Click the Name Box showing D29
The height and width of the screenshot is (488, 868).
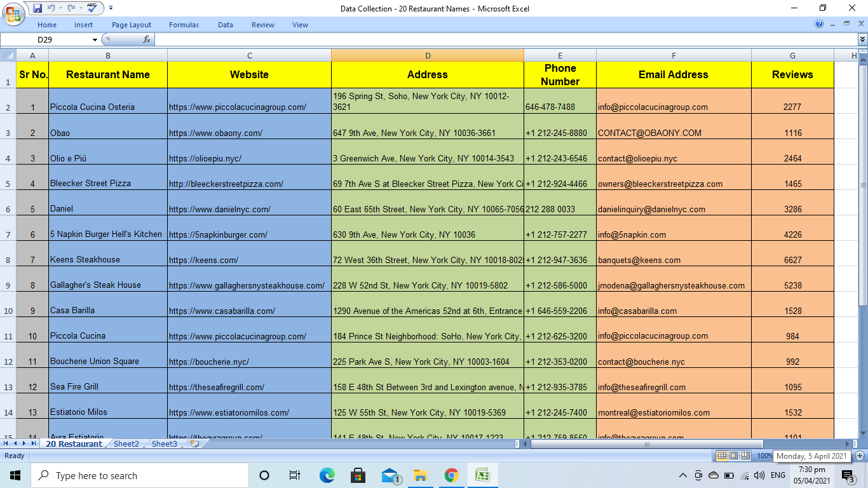tap(45, 39)
